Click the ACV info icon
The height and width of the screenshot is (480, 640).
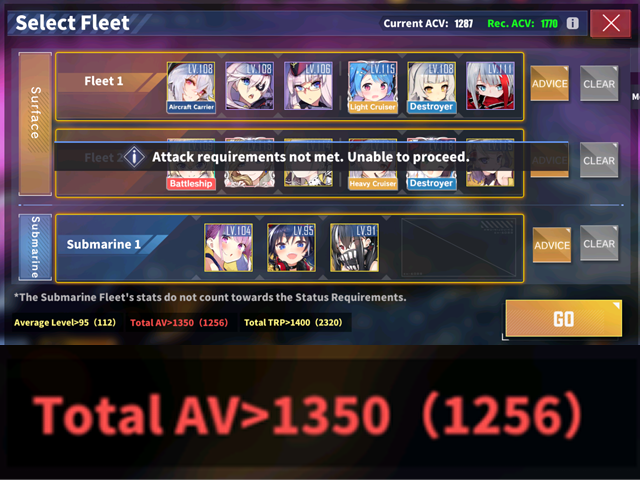572,23
